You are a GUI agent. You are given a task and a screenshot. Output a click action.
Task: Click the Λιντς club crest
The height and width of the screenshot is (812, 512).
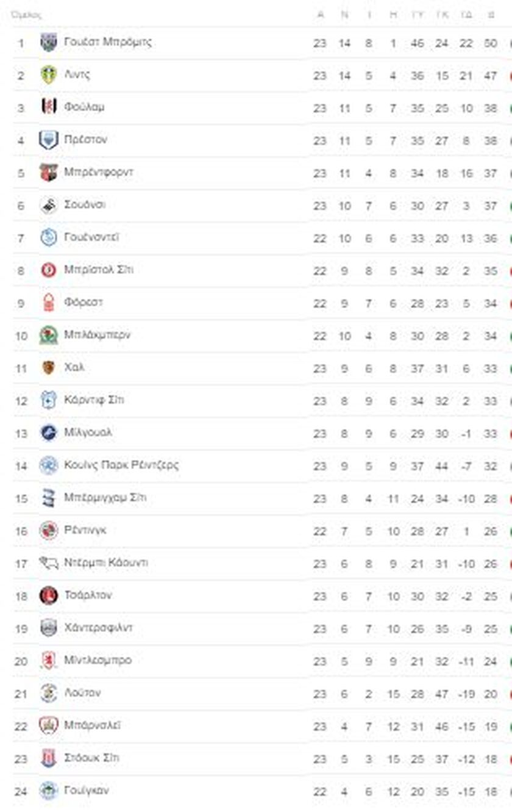click(x=49, y=75)
